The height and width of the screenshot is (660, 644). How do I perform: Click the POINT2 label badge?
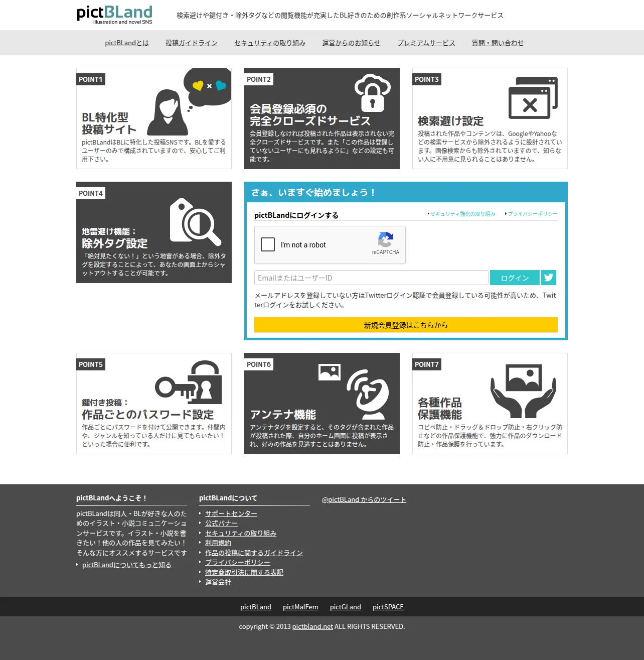259,79
